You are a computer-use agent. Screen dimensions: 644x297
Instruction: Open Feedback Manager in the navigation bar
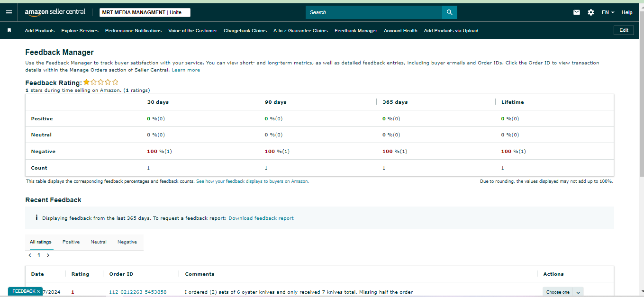point(356,30)
